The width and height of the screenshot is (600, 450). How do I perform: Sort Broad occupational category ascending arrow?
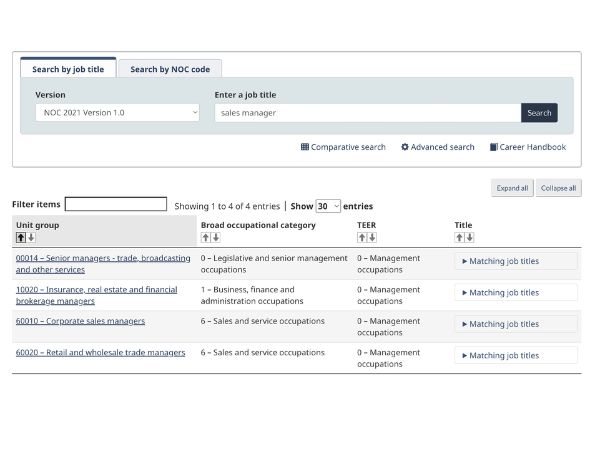click(x=205, y=238)
